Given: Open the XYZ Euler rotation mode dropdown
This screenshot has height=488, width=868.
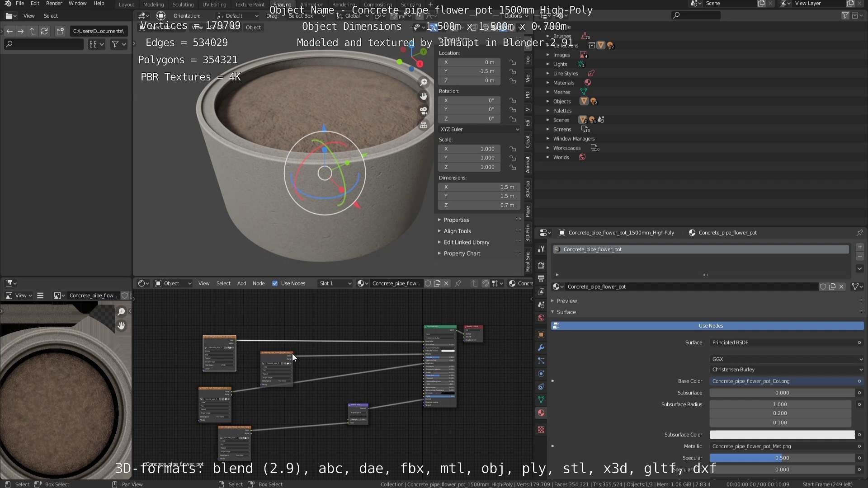Looking at the screenshot, I should [479, 129].
